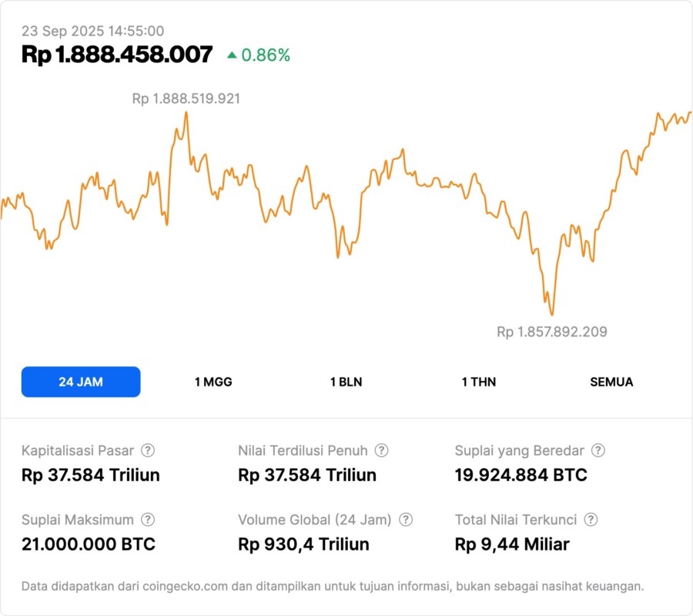Image resolution: width=693 pixels, height=616 pixels.
Task: Show info for Total Nilai Terkunci
Action: point(591,520)
